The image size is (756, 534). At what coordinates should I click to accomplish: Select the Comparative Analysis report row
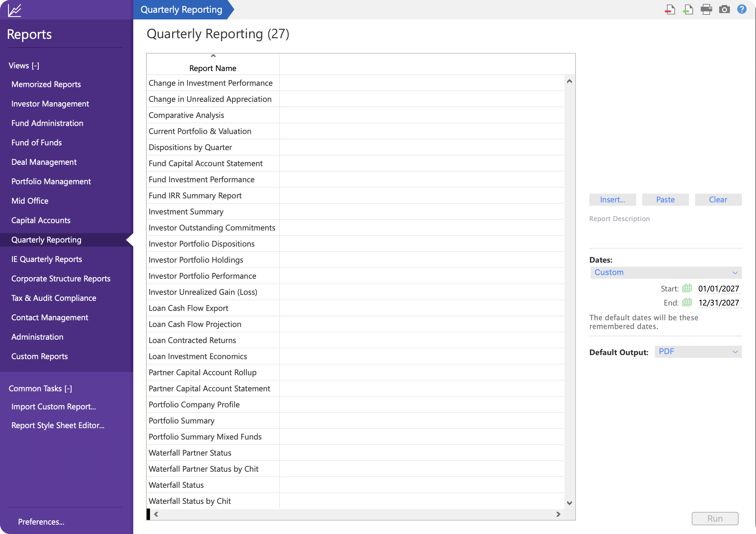[355, 115]
